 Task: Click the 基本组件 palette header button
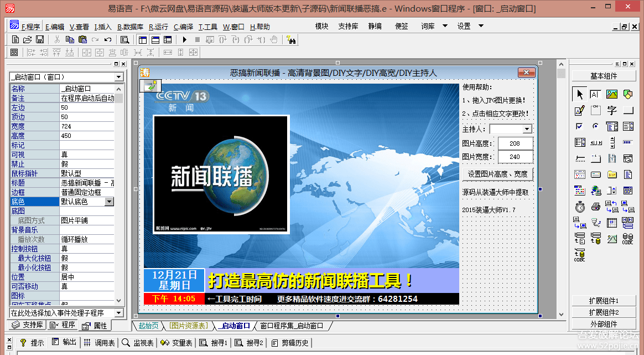[x=604, y=76]
